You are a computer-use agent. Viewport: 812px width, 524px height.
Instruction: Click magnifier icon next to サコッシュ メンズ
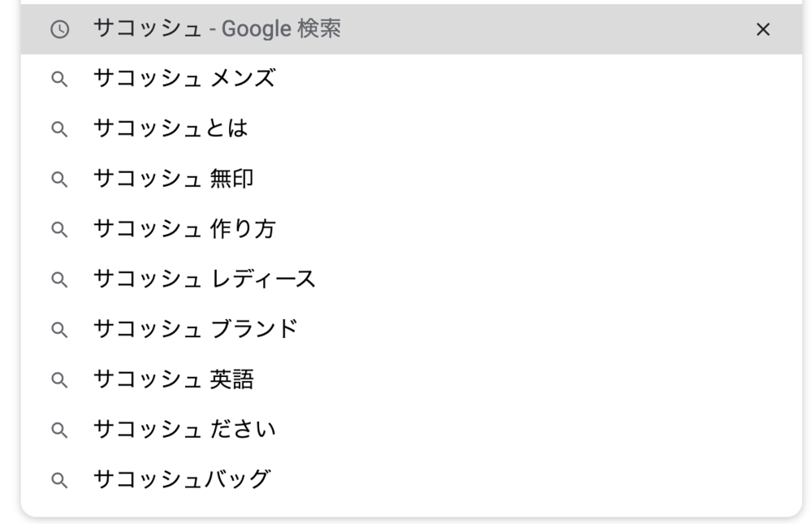(59, 79)
